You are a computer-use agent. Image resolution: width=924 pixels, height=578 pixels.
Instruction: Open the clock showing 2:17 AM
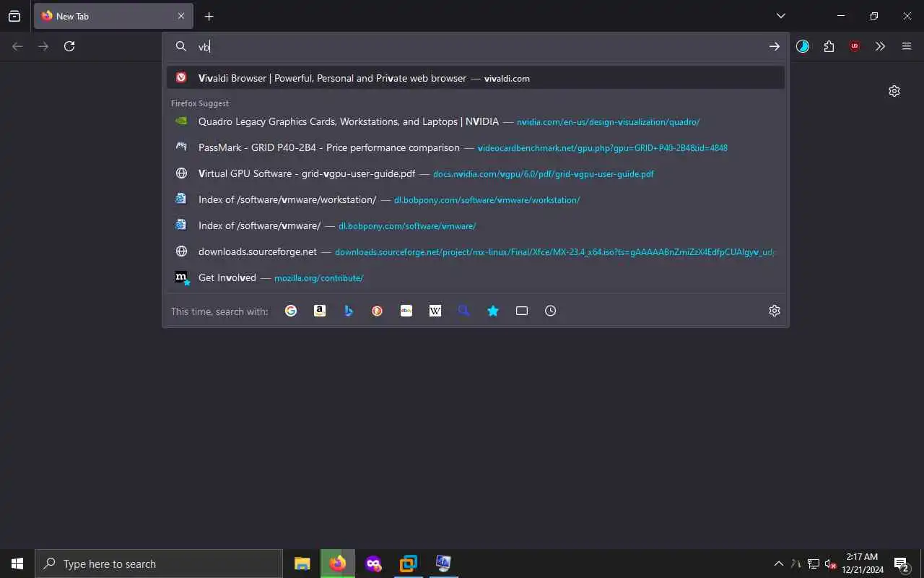point(862,564)
